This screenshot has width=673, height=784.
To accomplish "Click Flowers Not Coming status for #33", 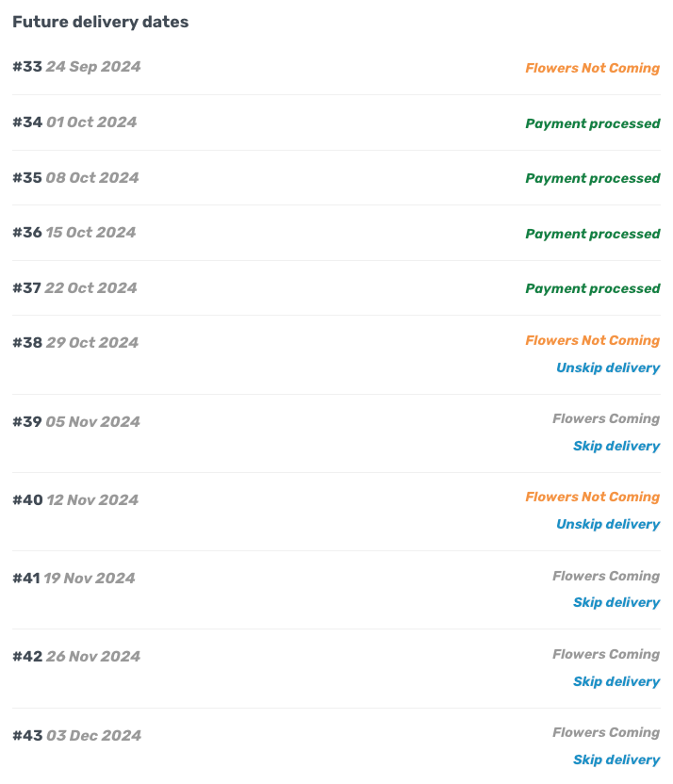I will (592, 68).
